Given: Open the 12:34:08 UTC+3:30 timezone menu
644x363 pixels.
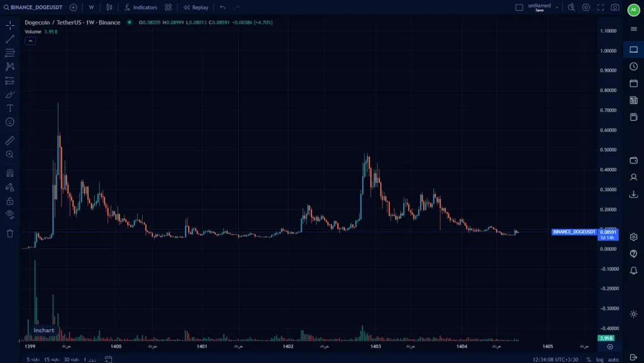Looking at the screenshot, I should click(x=555, y=359).
